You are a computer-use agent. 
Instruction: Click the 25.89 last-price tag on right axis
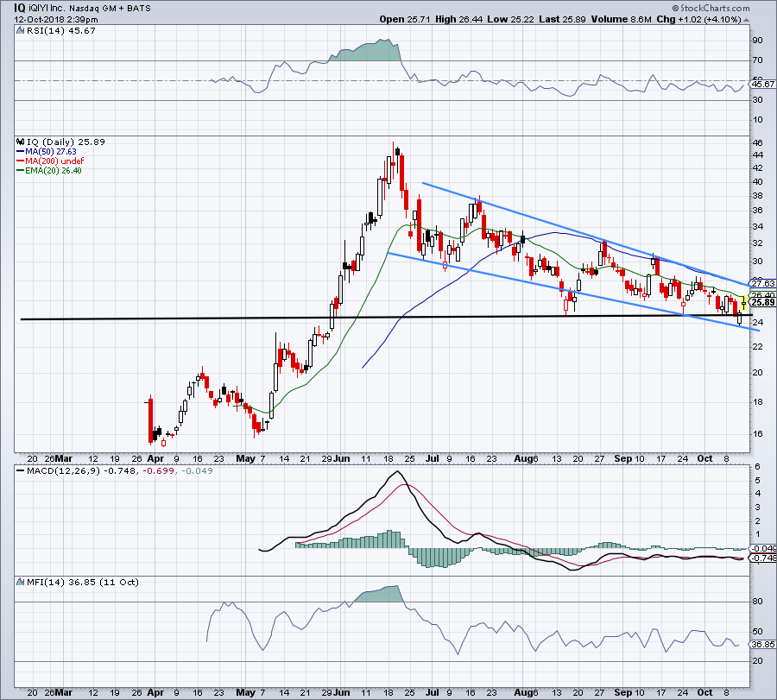click(x=762, y=302)
